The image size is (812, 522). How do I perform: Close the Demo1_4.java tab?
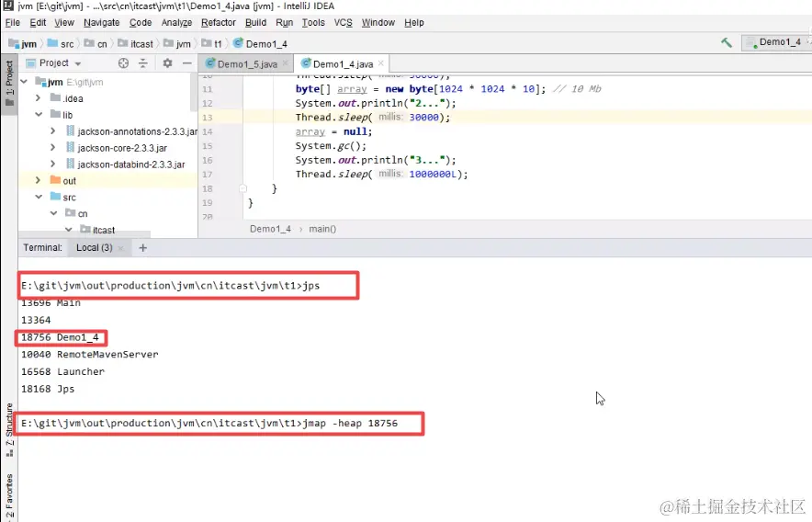click(381, 63)
